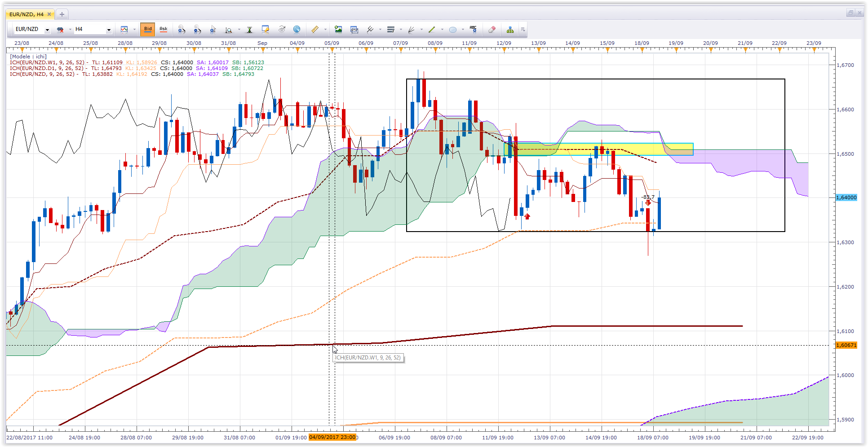Add a text label with ABC tool

[473, 29]
